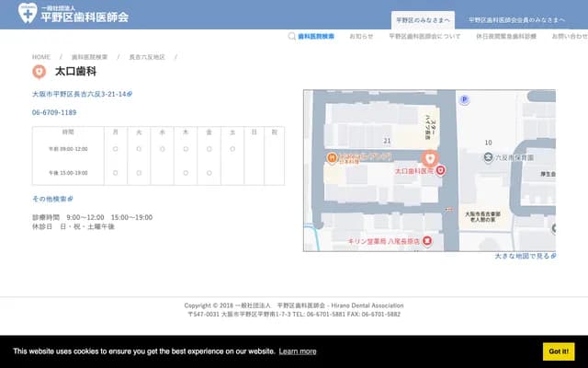Image resolution: width=588 pixels, height=368 pixels.
Task: Click the 大きな地図で見る link
Action: [524, 256]
